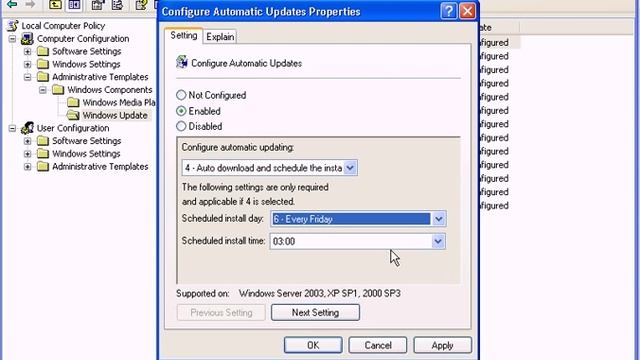
Task: Select Windows Settings under Computer Configuration
Action: click(86, 64)
